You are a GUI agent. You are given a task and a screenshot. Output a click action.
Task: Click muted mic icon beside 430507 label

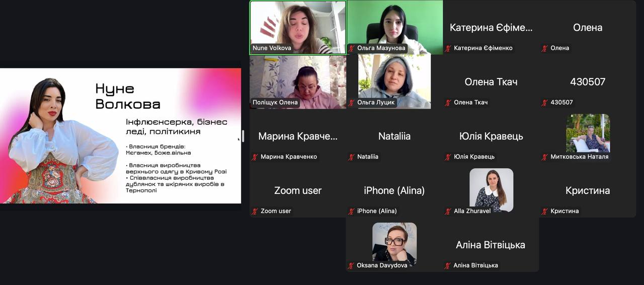[x=544, y=103]
